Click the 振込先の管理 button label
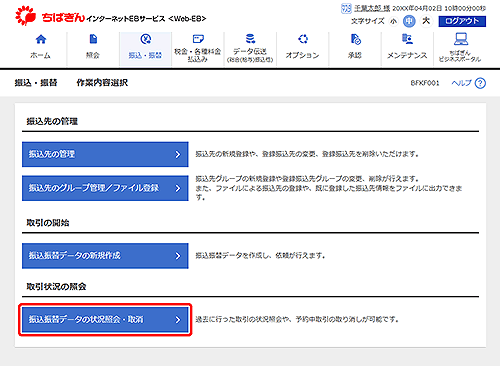 pos(52,154)
